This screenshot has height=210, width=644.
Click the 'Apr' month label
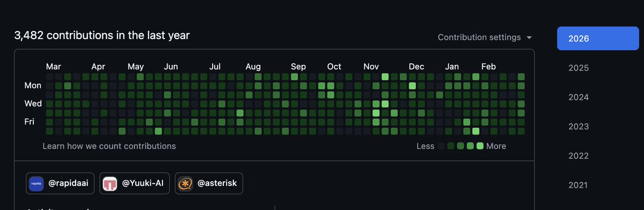tap(98, 67)
